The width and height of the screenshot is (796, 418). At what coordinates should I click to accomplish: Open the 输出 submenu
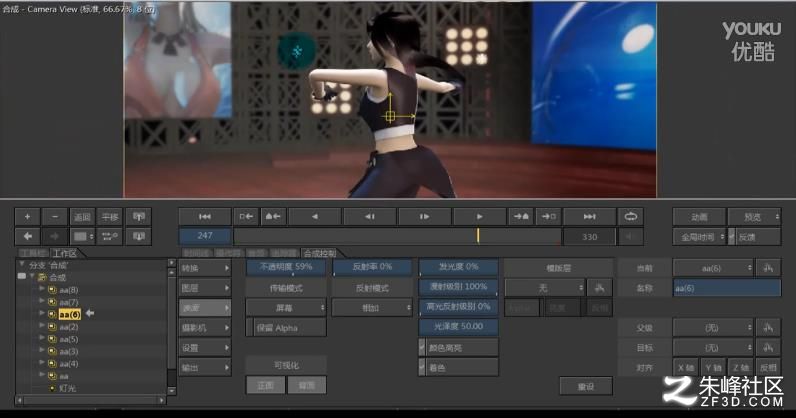coord(205,367)
